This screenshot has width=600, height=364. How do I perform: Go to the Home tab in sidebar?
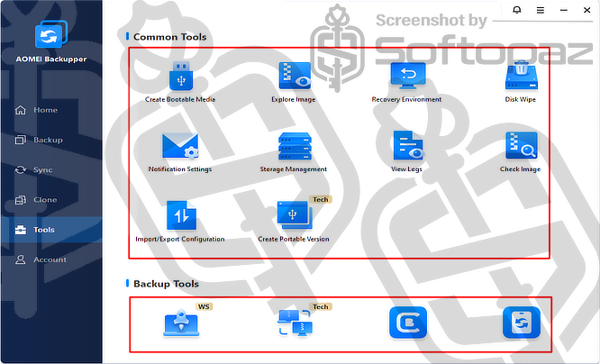pyautogui.click(x=45, y=110)
